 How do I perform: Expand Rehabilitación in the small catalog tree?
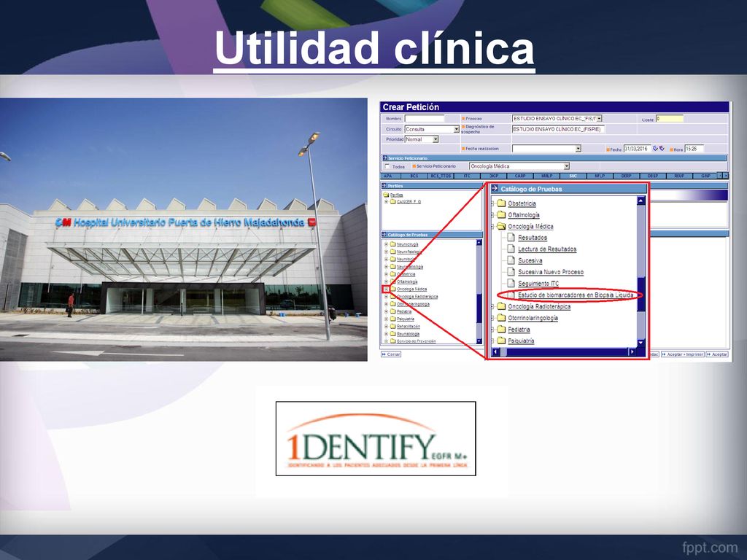pyautogui.click(x=387, y=326)
